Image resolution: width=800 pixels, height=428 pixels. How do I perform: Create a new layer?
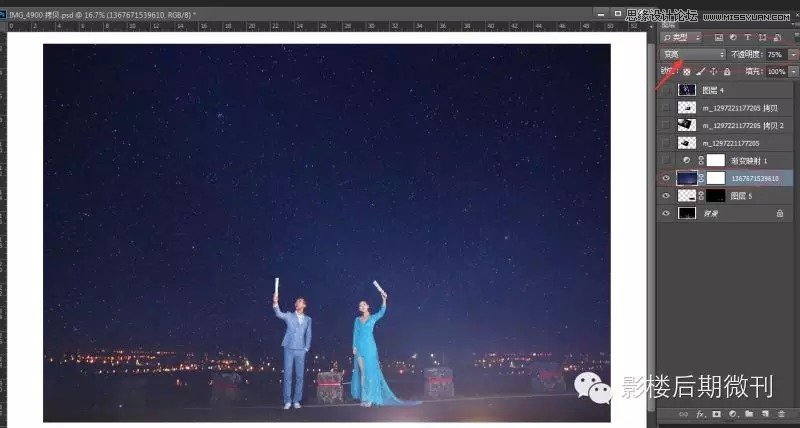tap(765, 414)
